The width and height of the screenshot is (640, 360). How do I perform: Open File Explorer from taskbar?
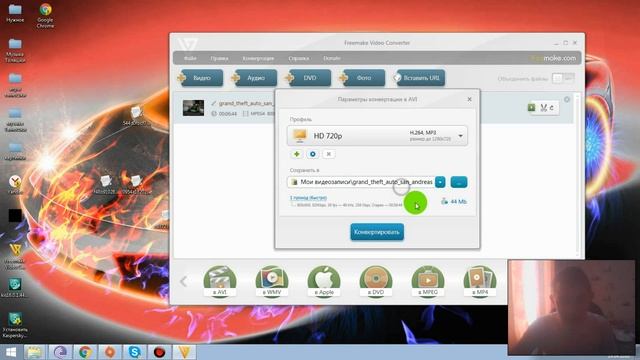tap(34, 352)
